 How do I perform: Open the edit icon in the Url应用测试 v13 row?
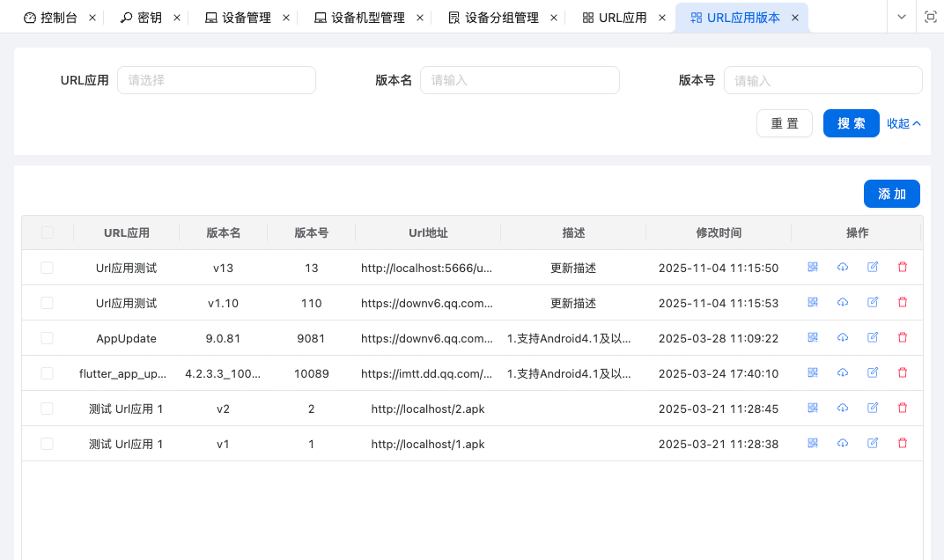click(x=872, y=267)
